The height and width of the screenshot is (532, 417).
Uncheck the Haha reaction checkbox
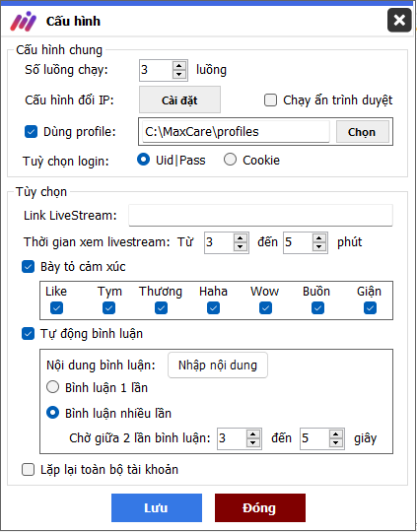[x=213, y=308]
